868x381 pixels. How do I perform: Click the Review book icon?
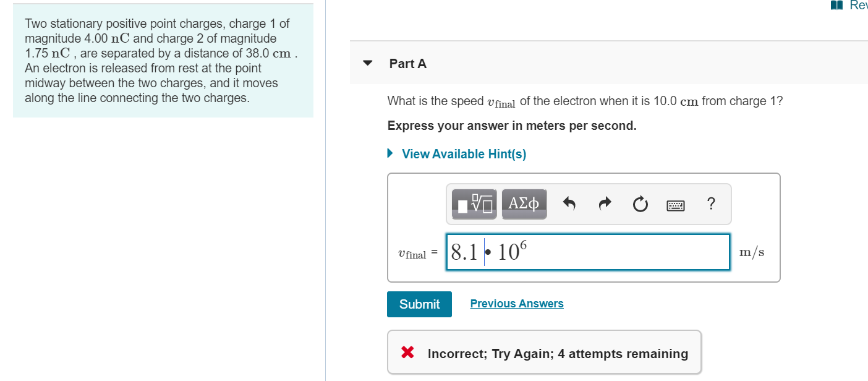[x=836, y=6]
